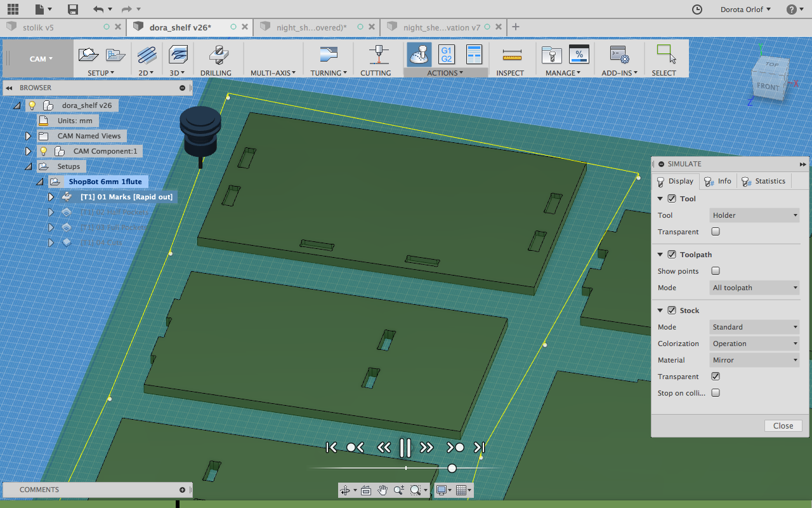The width and height of the screenshot is (812, 508).
Task: Expand the CAM Named Views node
Action: pyautogui.click(x=28, y=136)
